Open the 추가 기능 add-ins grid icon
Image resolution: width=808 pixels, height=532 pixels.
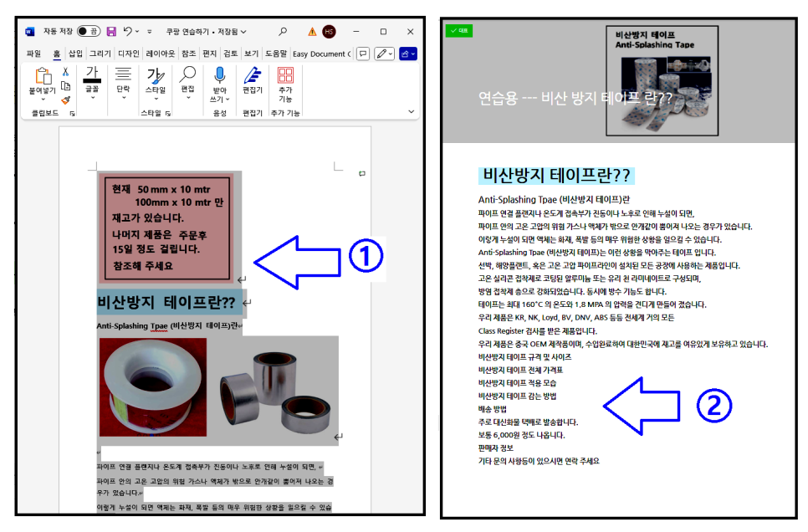(x=285, y=76)
